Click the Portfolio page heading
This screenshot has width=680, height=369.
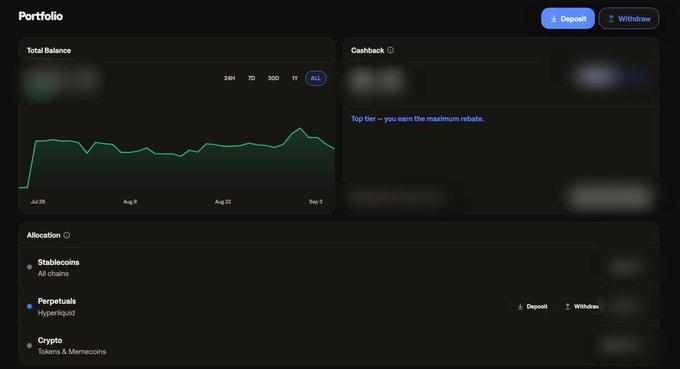(x=40, y=16)
